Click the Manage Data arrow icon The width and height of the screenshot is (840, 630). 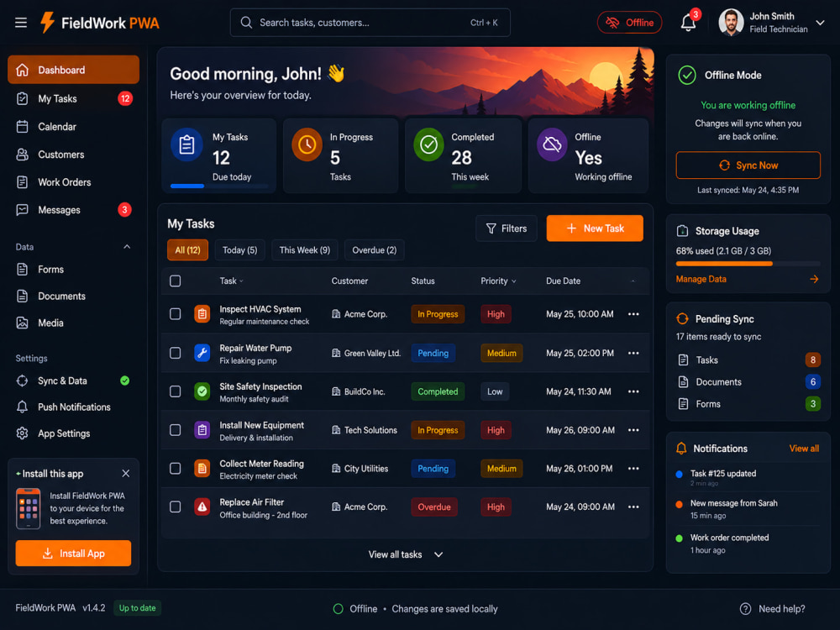pos(814,279)
